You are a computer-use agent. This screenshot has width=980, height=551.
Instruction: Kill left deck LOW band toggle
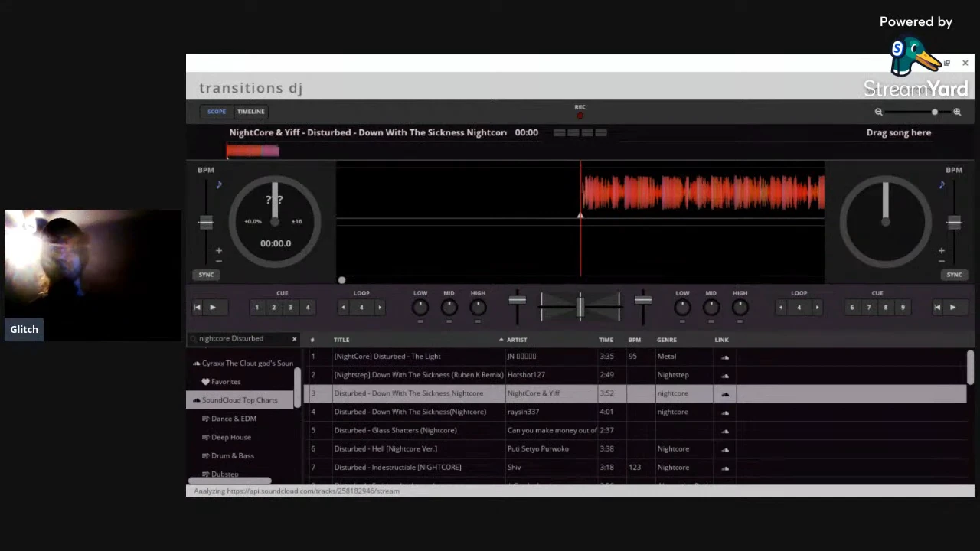tap(420, 321)
